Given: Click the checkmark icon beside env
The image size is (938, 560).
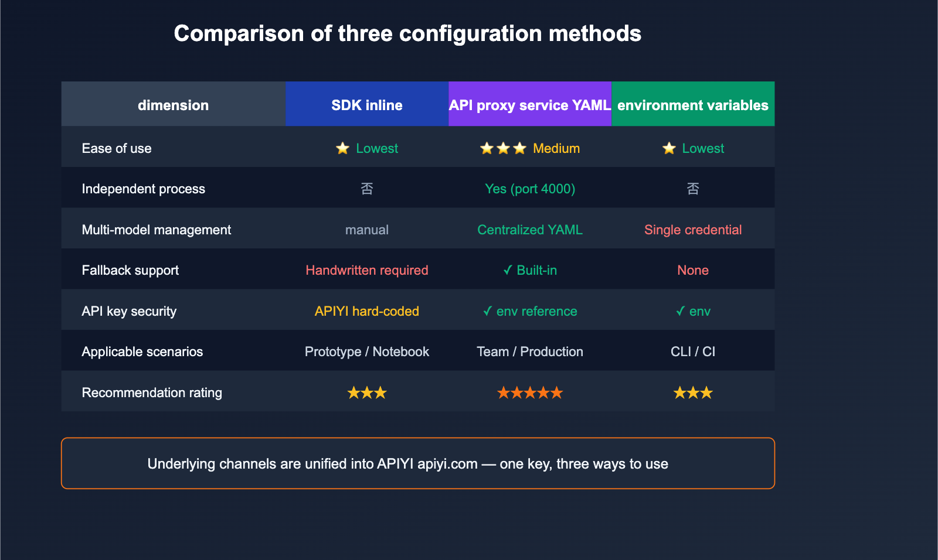Looking at the screenshot, I should [x=680, y=311].
